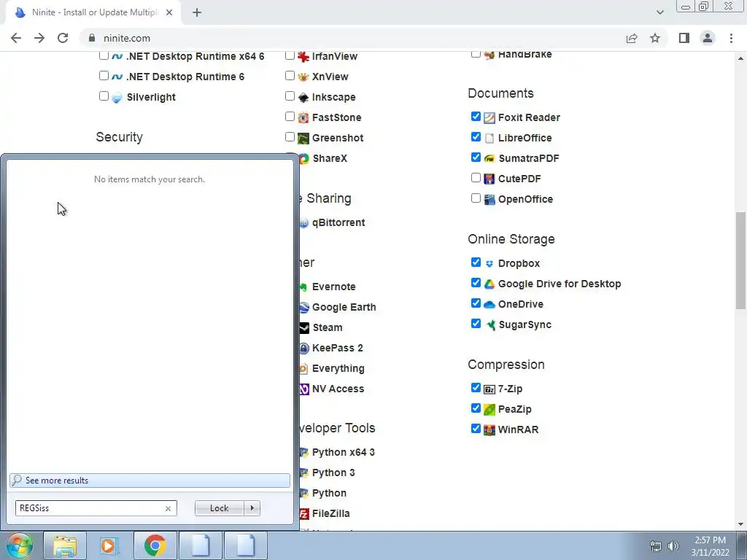Click the scrollbar down arrow
Screen dimensions: 747x560
click(x=740, y=525)
